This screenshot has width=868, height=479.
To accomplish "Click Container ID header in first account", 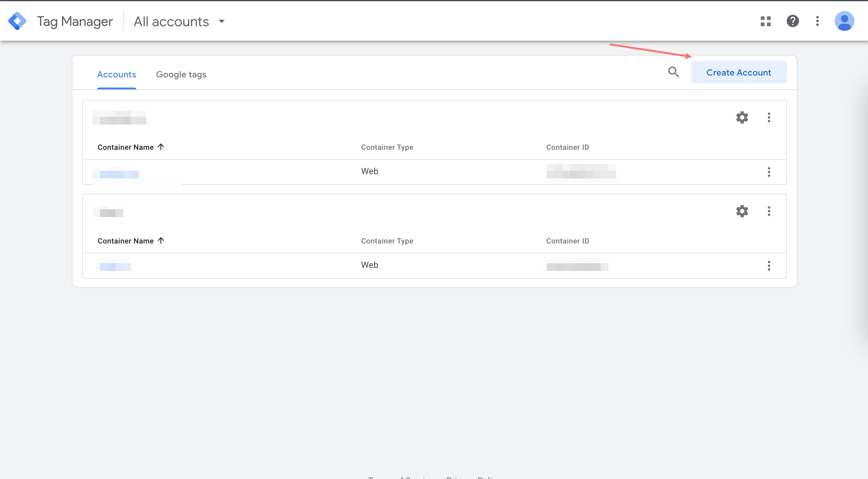I will [x=567, y=147].
